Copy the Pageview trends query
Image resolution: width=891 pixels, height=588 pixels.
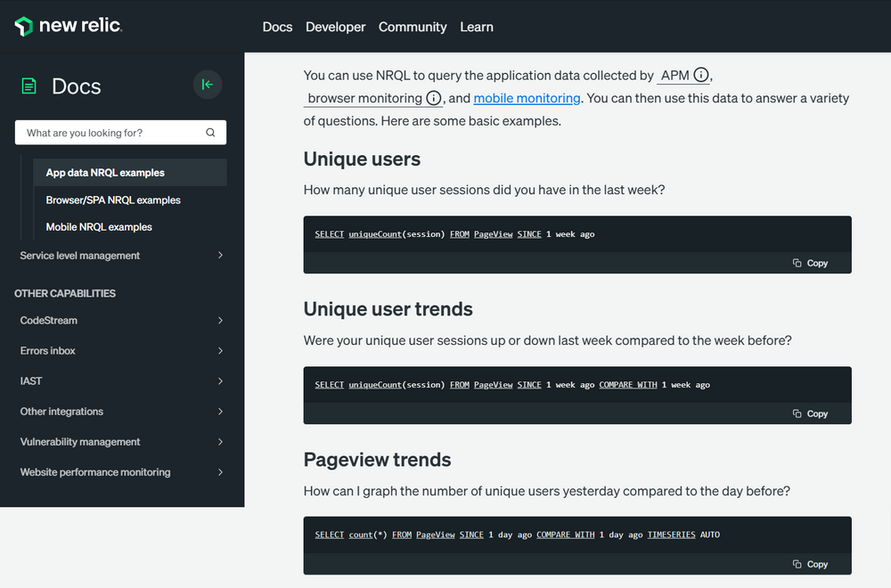coord(810,564)
